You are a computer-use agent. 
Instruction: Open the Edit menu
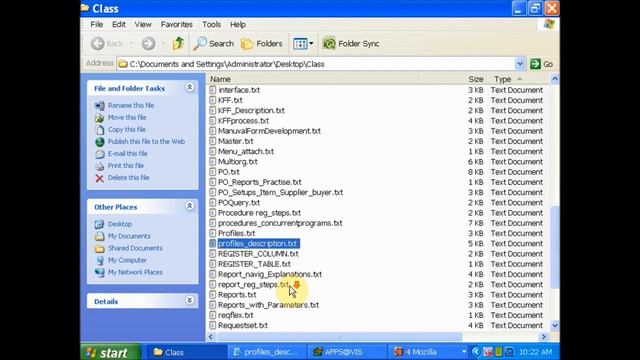click(119, 24)
